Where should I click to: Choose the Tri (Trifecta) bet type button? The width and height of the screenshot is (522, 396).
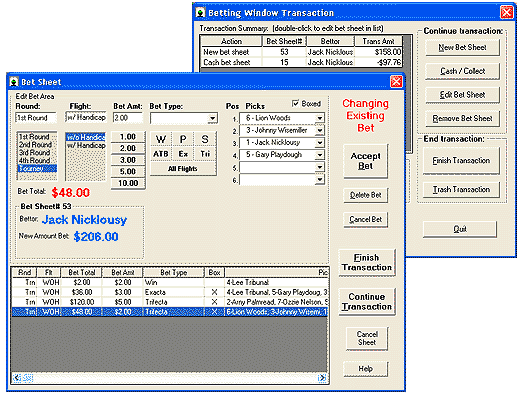tap(205, 154)
